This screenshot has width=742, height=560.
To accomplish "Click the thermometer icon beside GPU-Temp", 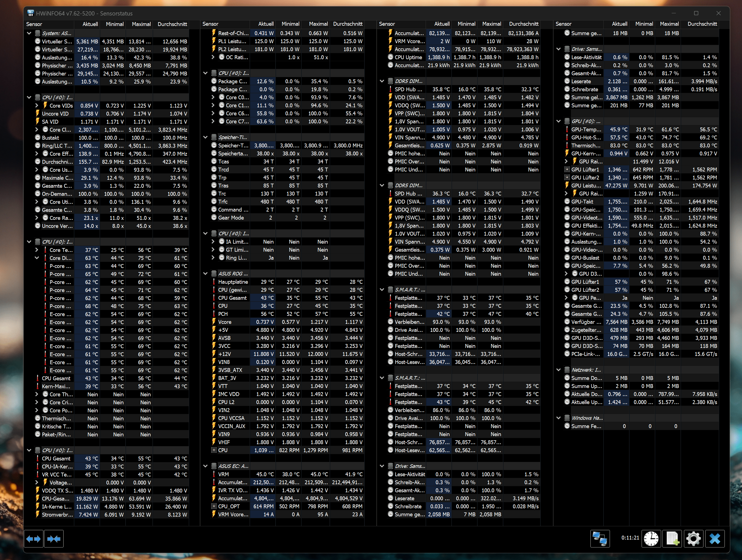I will coord(567,129).
